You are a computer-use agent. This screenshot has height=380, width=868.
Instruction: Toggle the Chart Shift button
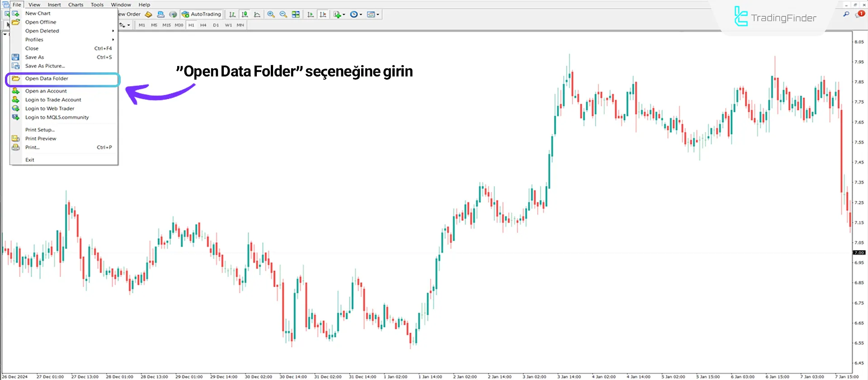coord(323,14)
